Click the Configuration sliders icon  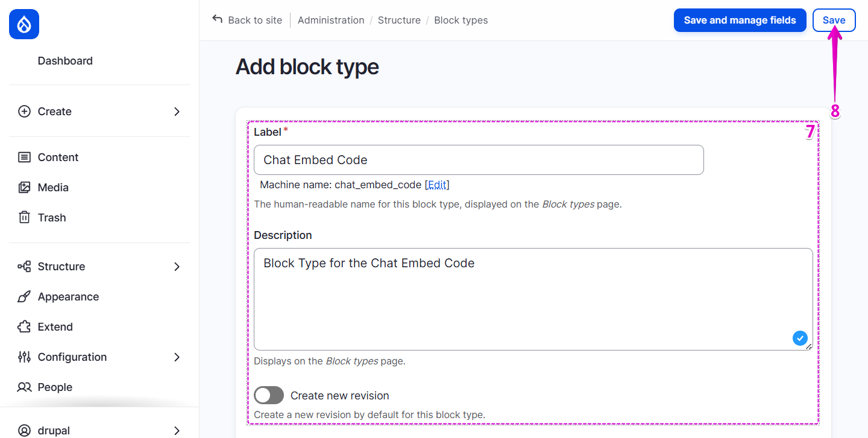click(x=24, y=357)
